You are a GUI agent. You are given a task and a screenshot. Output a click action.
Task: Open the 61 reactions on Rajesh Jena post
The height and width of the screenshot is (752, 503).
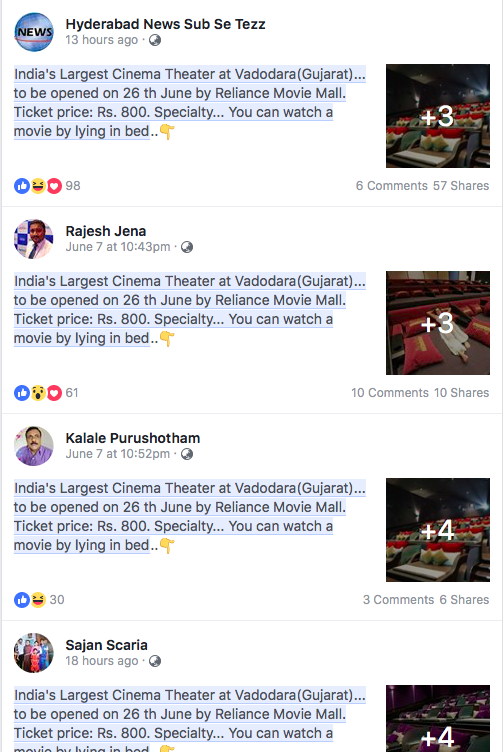point(47,393)
